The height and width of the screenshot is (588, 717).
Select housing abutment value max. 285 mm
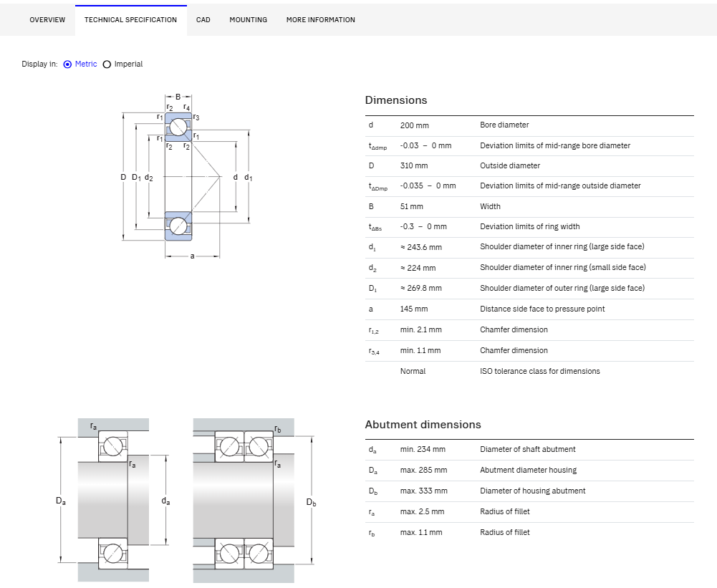(423, 470)
